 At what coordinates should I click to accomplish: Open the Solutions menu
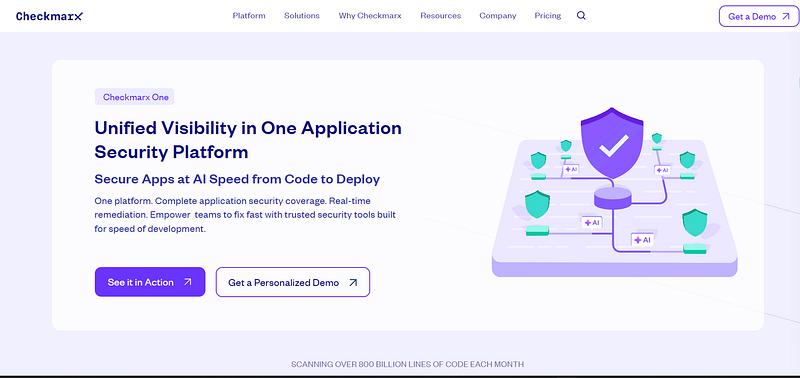pos(302,16)
